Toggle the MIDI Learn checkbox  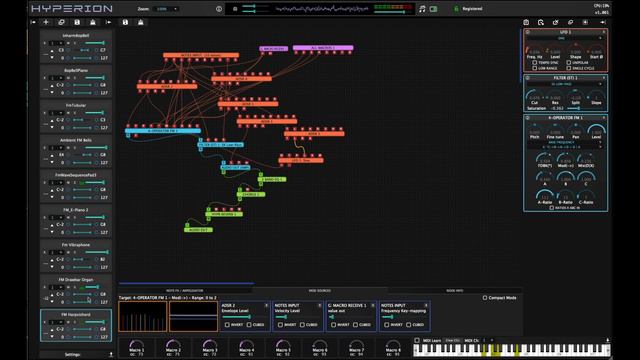click(x=417, y=340)
